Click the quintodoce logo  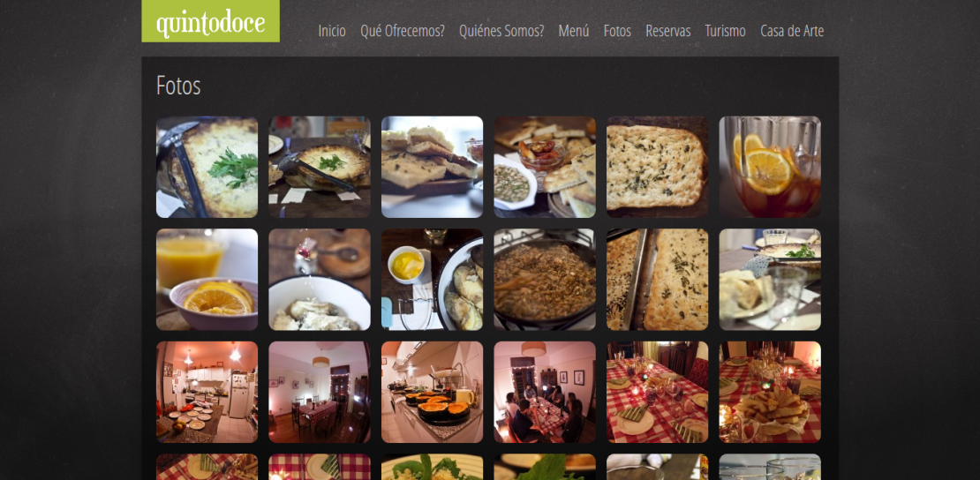(x=211, y=21)
